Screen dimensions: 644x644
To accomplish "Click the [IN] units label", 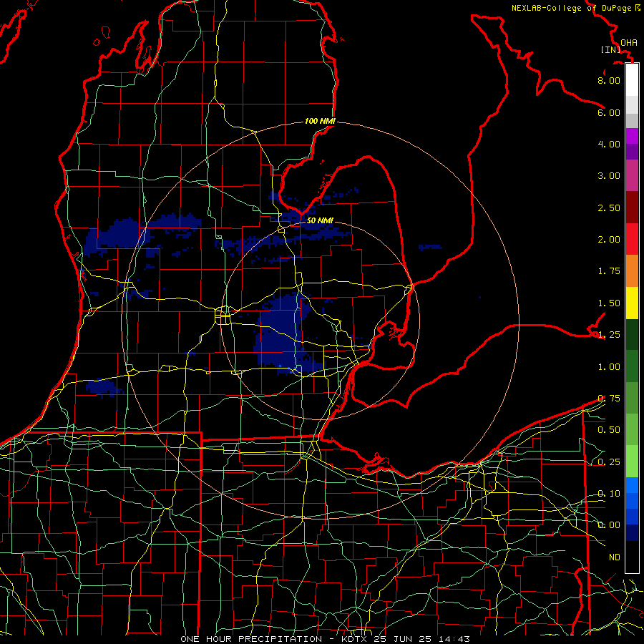I will coord(610,49).
